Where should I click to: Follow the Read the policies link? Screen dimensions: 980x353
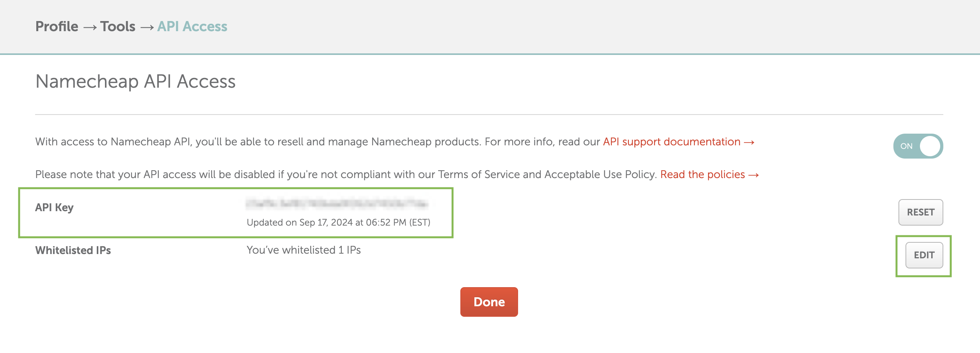(709, 175)
